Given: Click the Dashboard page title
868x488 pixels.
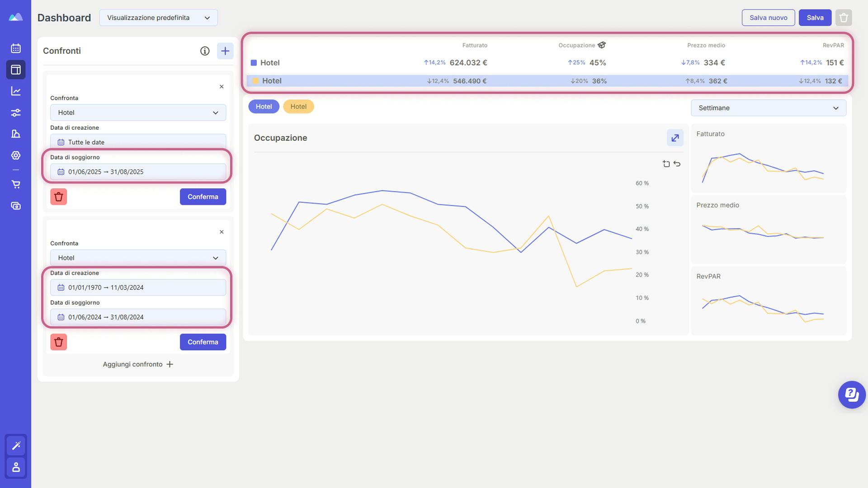Looking at the screenshot, I should tap(64, 18).
